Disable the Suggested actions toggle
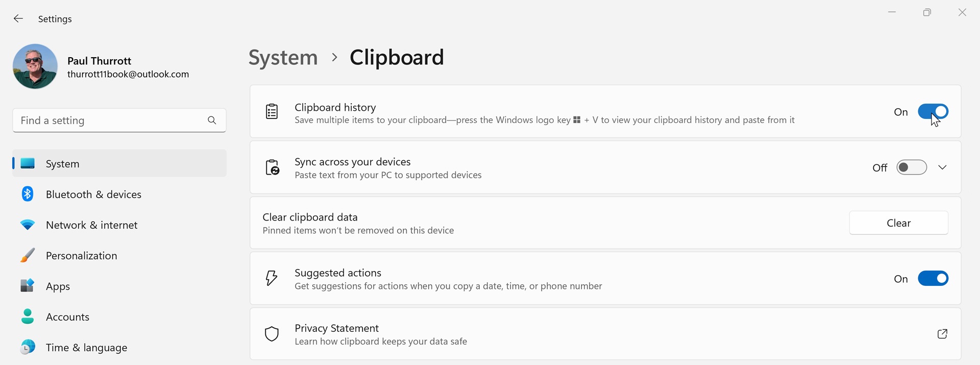The image size is (980, 365). pos(933,278)
